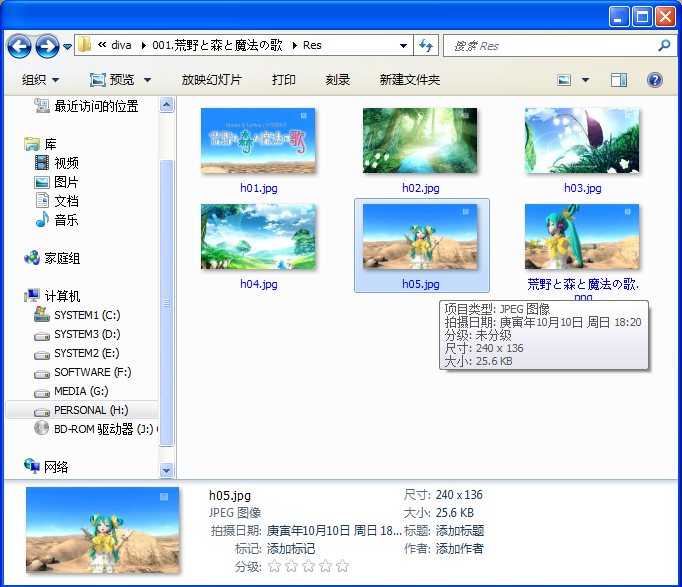This screenshot has width=682, height=587.
Task: Open the 图片 library
Action: click(x=57, y=182)
